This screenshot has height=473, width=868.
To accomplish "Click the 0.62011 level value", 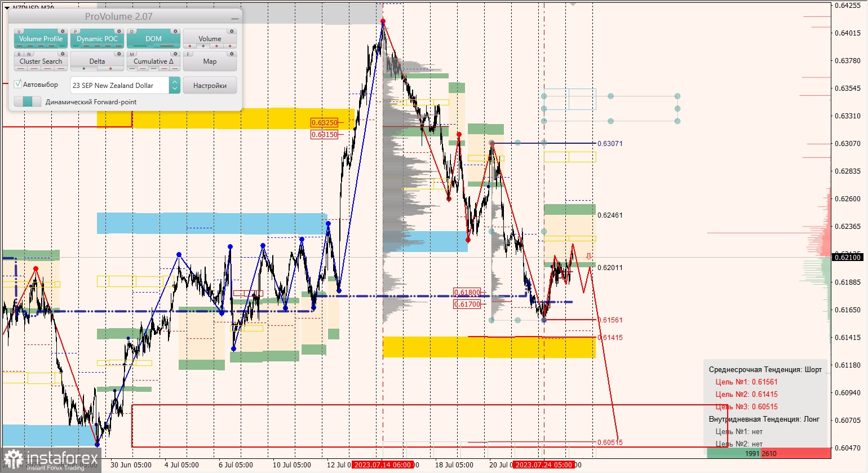I will tap(610, 267).
